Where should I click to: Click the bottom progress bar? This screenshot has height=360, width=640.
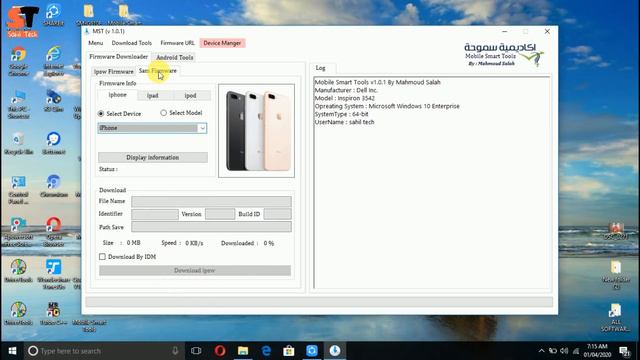coord(319,302)
